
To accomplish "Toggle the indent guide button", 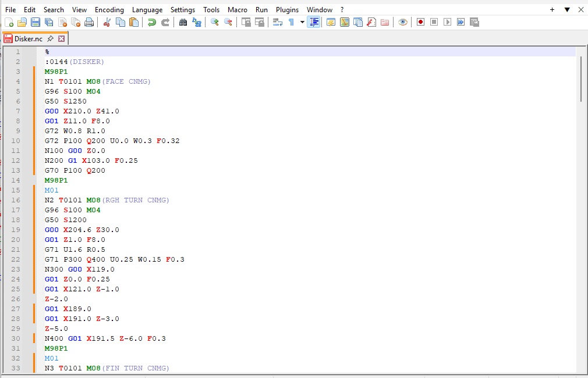I will pos(314,22).
